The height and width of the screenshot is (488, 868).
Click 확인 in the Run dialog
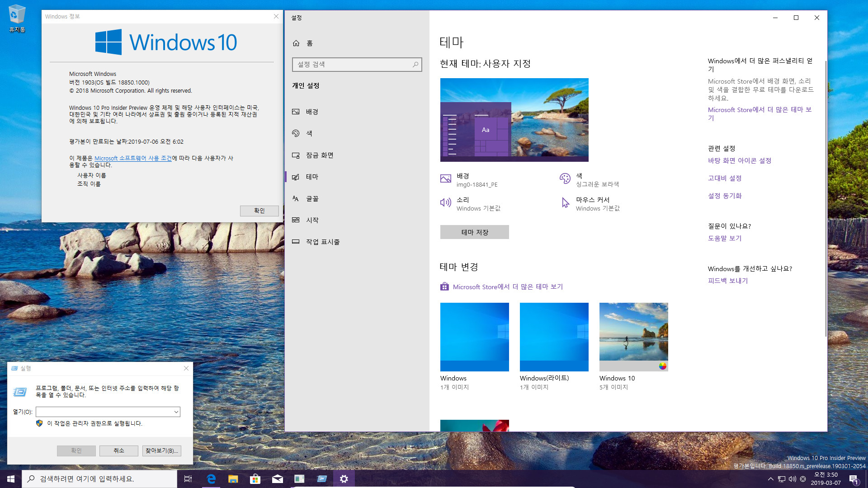76,450
